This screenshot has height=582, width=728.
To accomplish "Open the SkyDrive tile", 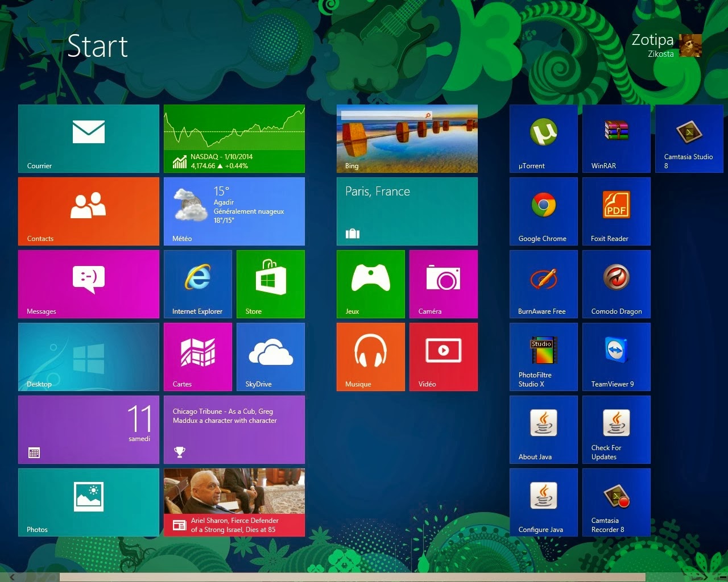I will coord(271,357).
